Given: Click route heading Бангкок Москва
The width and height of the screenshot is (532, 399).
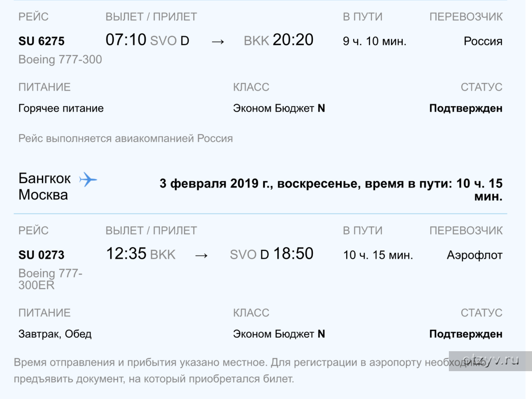Looking at the screenshot, I should tap(44, 187).
